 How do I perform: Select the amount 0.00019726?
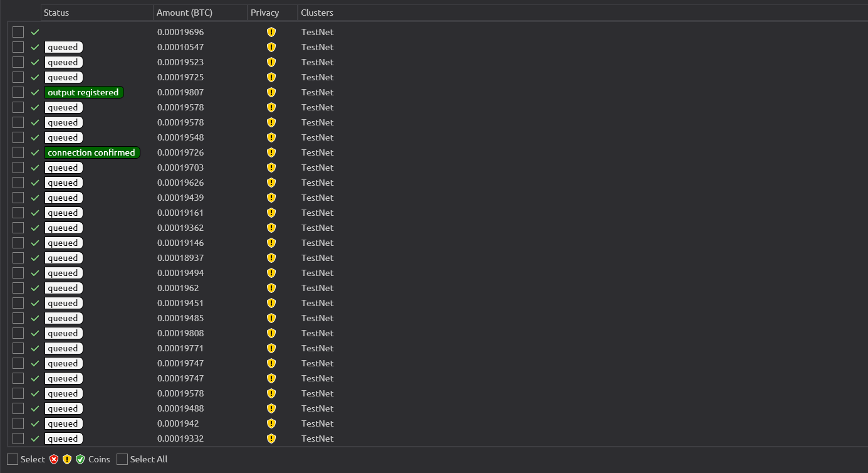click(180, 152)
